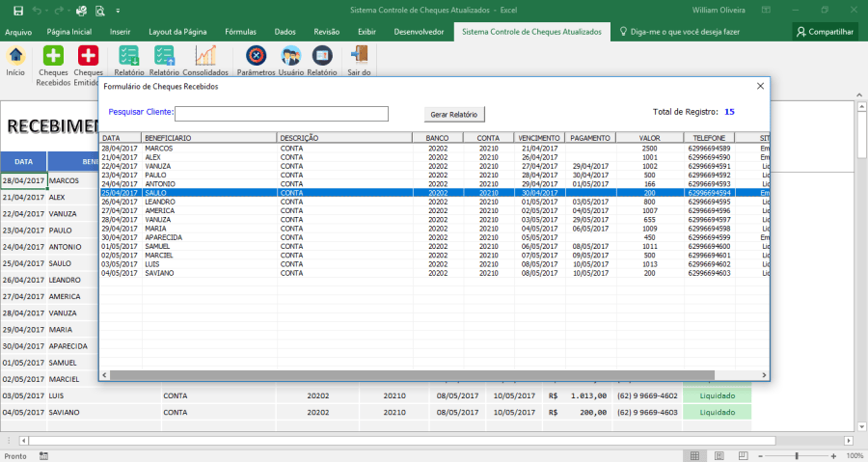Click the Início home icon
Image resolution: width=868 pixels, height=462 pixels.
(x=15, y=55)
